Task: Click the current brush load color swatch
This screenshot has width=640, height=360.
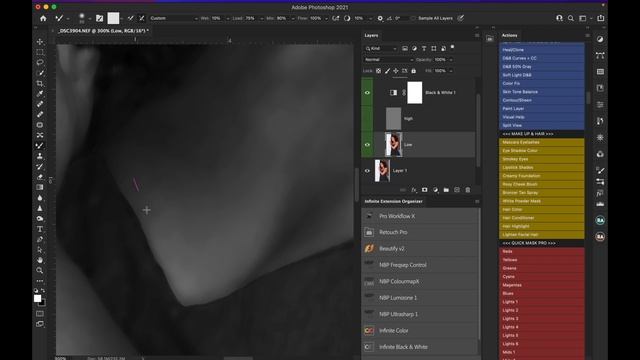Action: (113, 18)
